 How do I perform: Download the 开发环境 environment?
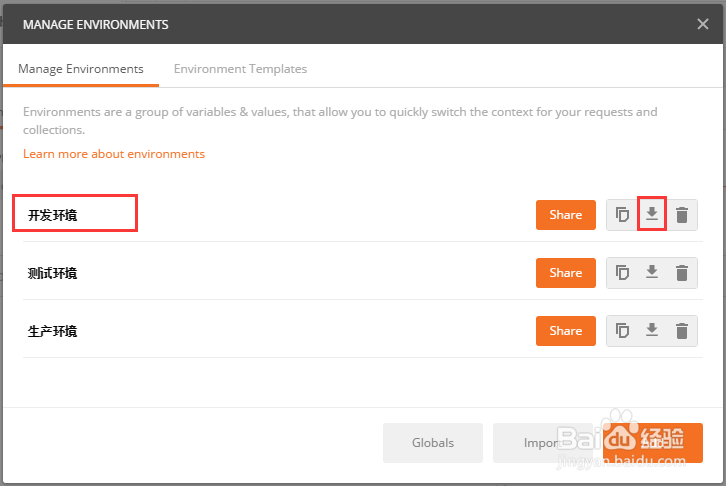652,215
